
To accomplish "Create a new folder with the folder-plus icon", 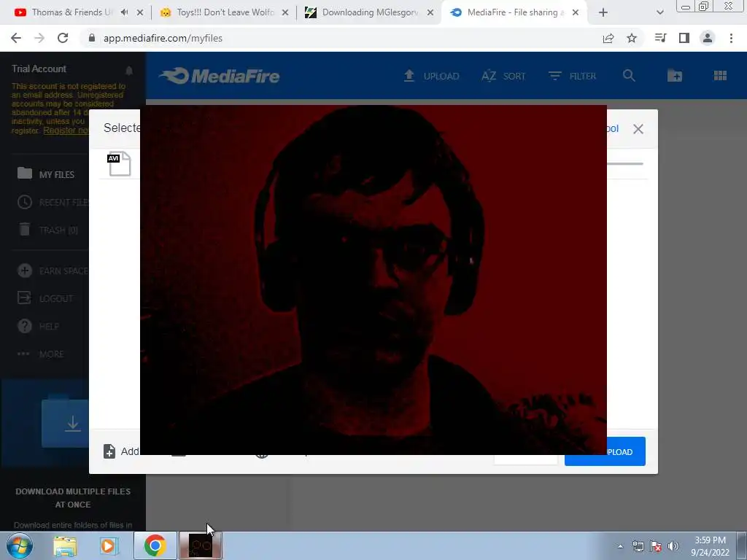I will (675, 75).
